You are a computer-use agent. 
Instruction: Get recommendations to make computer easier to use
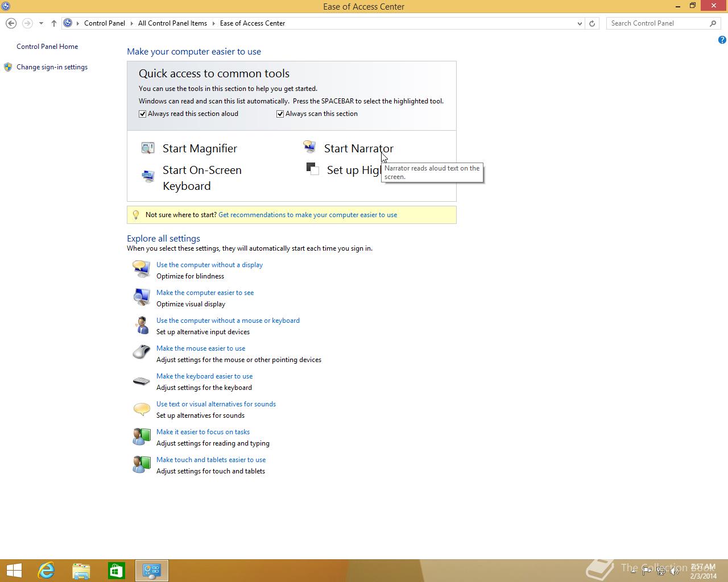(308, 215)
